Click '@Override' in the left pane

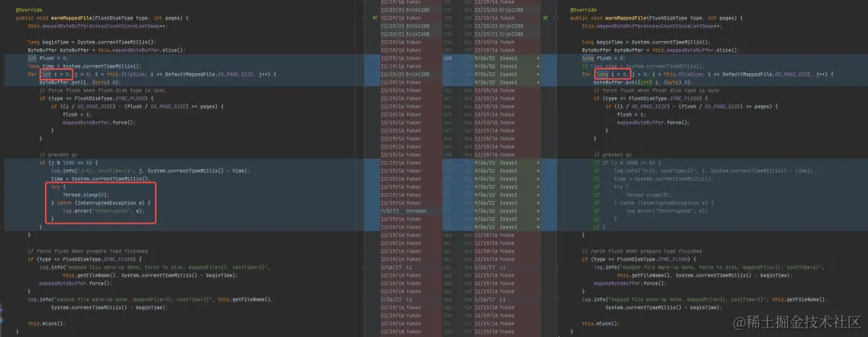(x=27, y=10)
